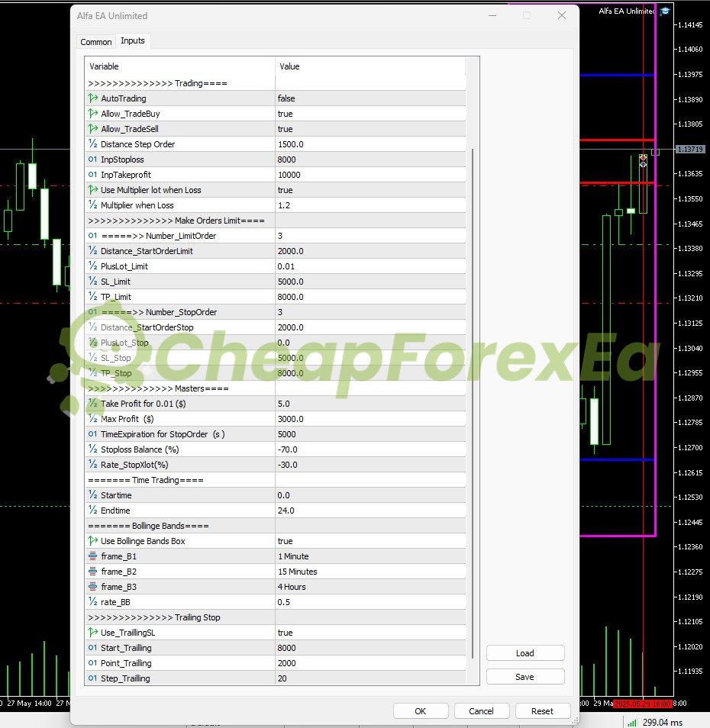710x728 pixels.
Task: Close the Alfa EA Unlimited dialog
Action: (x=561, y=15)
